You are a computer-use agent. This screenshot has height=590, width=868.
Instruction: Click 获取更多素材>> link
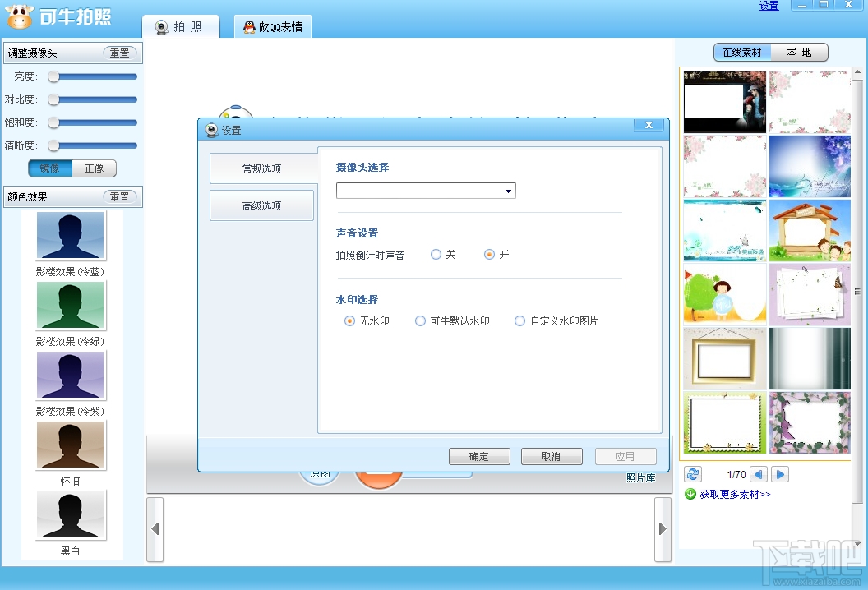(735, 494)
